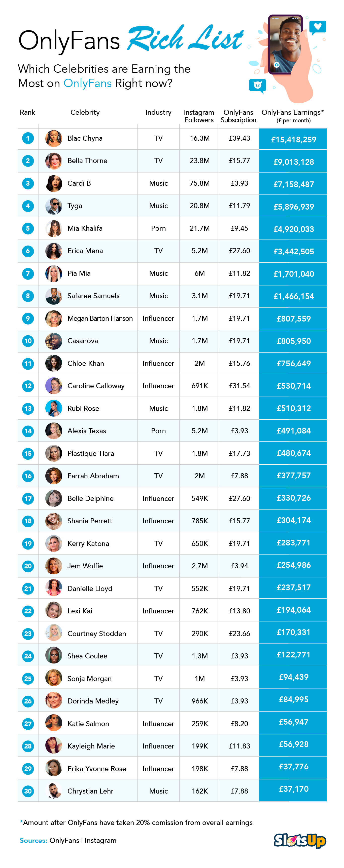The width and height of the screenshot is (344, 868).
Task: Open the Blac Chyna avatar picture
Action: coord(54,138)
